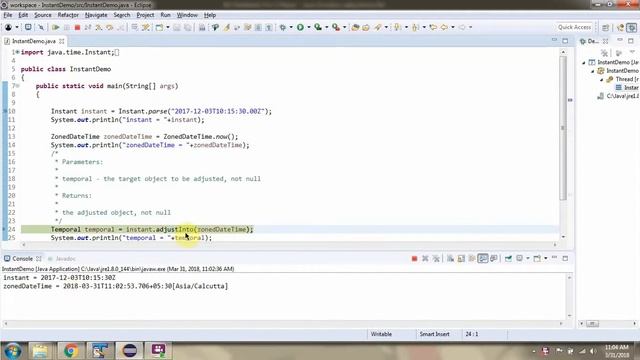Select the Console tab
The image size is (640, 360).
point(22,259)
